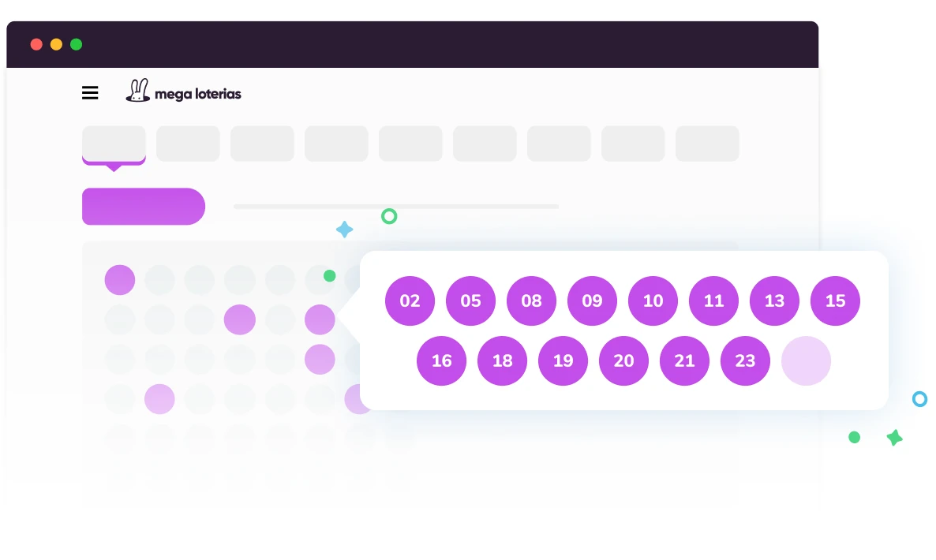This screenshot has width=936, height=560.
Task: Select number ball 21
Action: pos(684,360)
